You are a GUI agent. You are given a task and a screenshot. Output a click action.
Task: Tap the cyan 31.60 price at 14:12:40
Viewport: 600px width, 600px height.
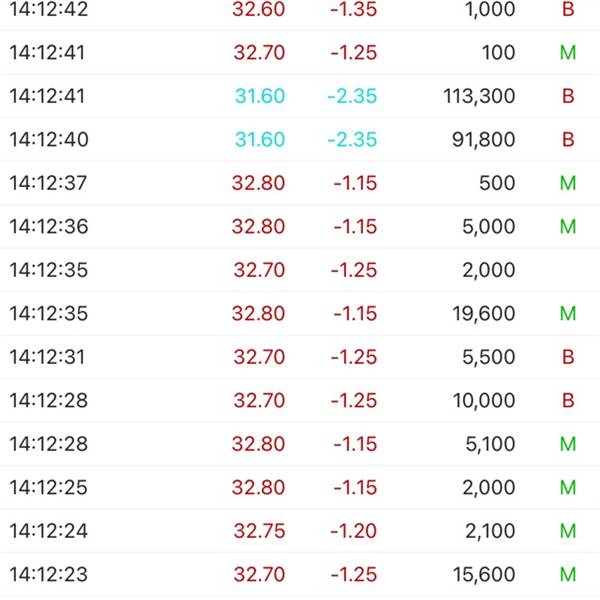(260, 139)
